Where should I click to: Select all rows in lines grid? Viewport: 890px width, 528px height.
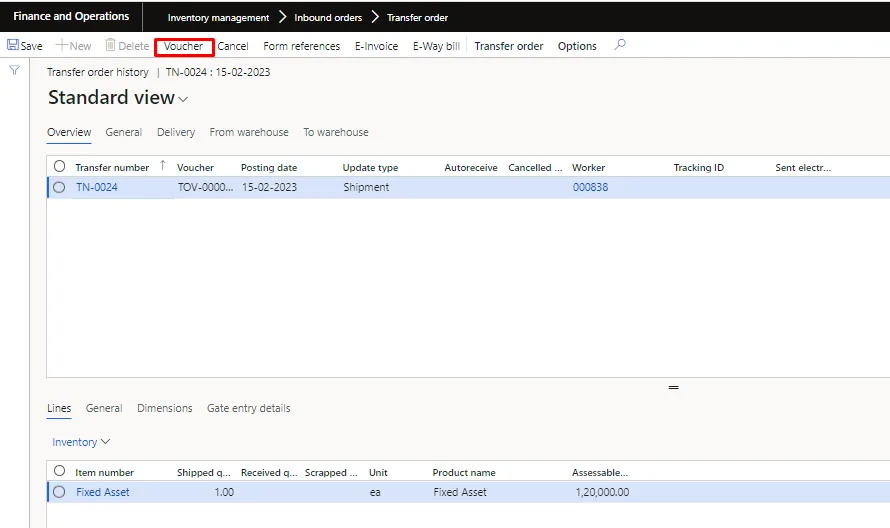(x=60, y=471)
